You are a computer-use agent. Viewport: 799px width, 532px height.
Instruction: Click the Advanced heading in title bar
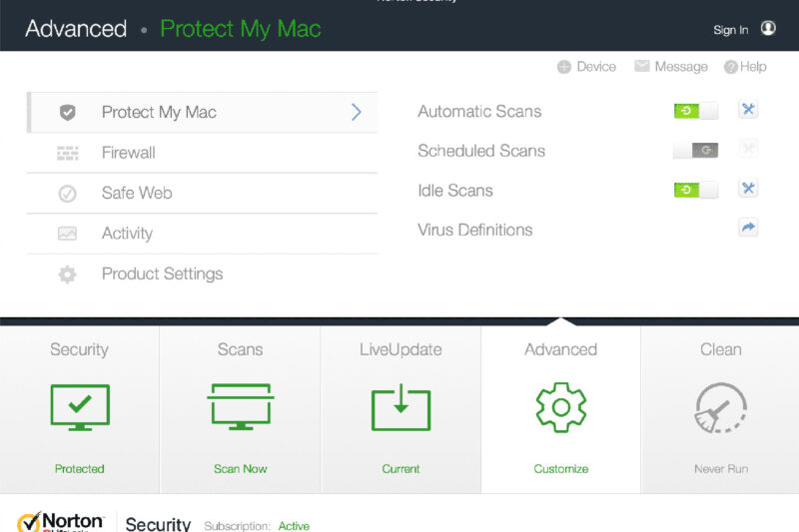(76, 29)
